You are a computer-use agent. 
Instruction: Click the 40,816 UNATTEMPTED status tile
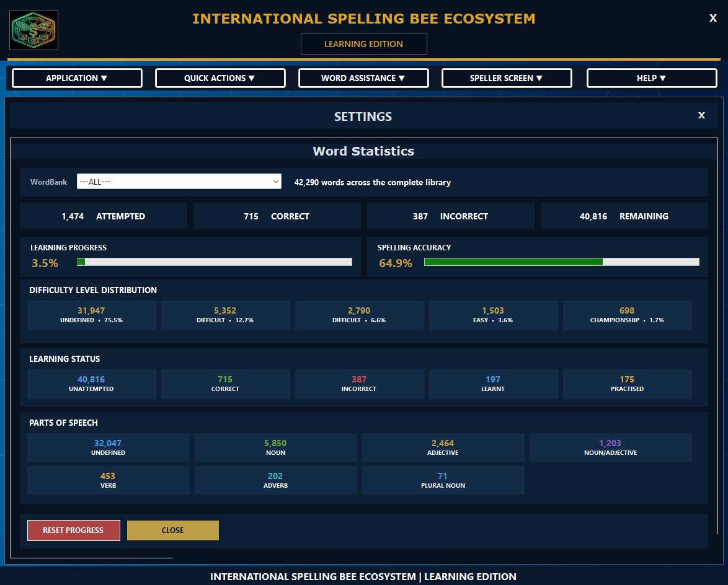pos(91,384)
